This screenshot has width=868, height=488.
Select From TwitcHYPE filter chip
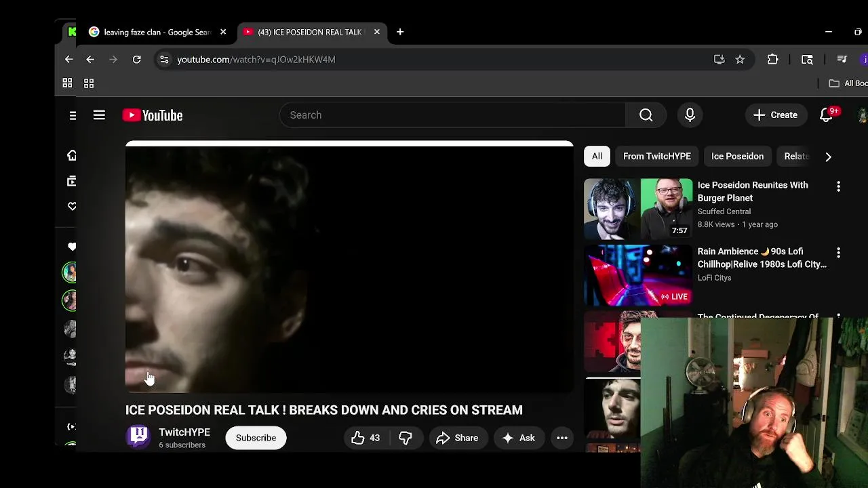657,157
